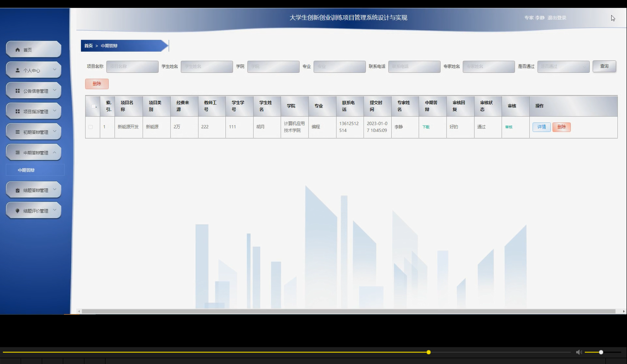The image size is (627, 364).
Task: Open the 结题评价管理 sidebar menu
Action: coord(34,211)
